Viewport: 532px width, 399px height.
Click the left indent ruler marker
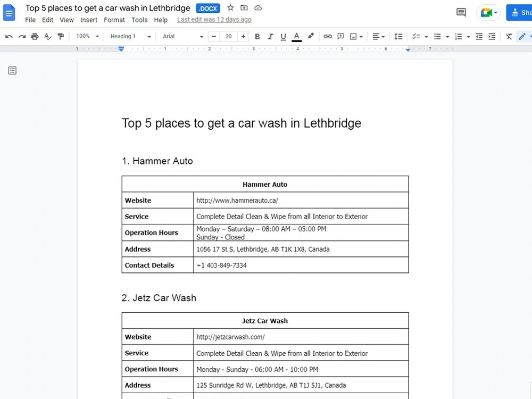[x=121, y=49]
